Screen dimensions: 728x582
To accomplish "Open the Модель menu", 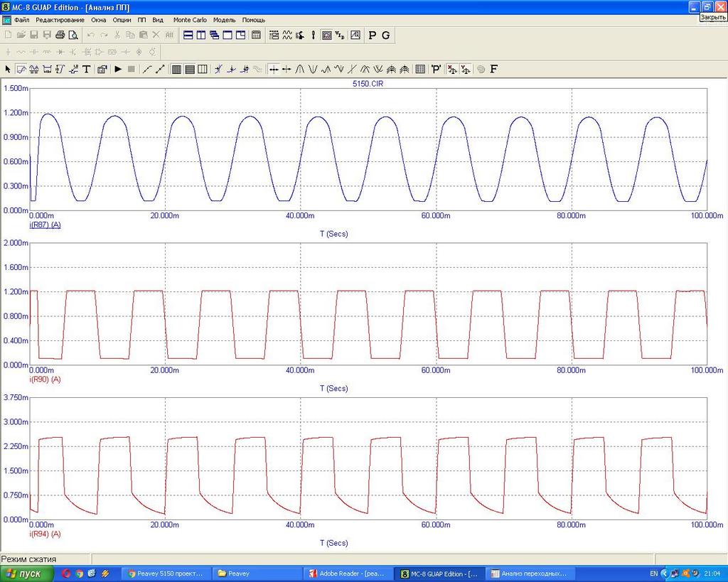I will [224, 20].
